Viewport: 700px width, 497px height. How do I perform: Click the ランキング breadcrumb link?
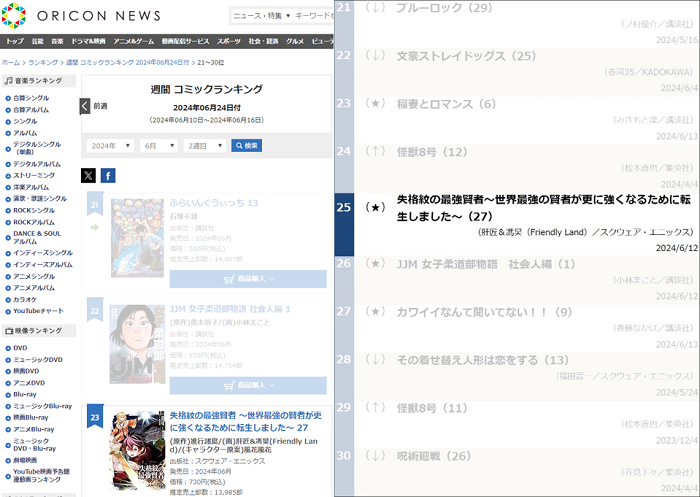[x=43, y=63]
